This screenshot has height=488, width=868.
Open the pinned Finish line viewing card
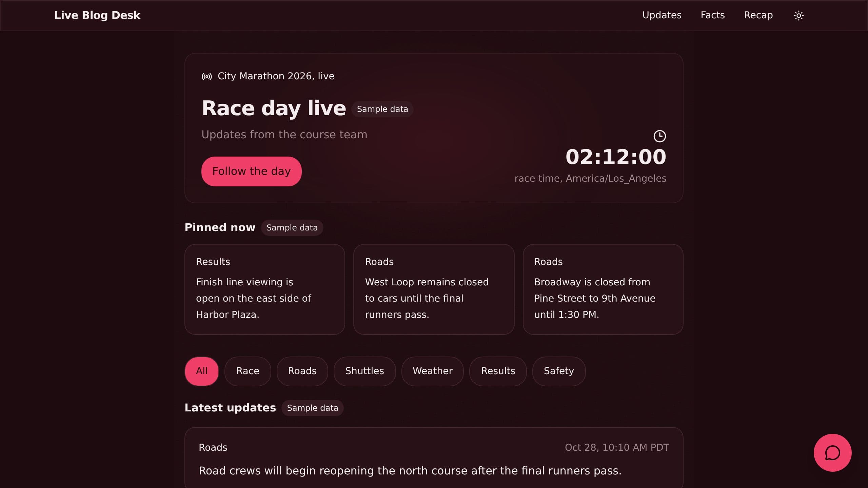point(265,289)
